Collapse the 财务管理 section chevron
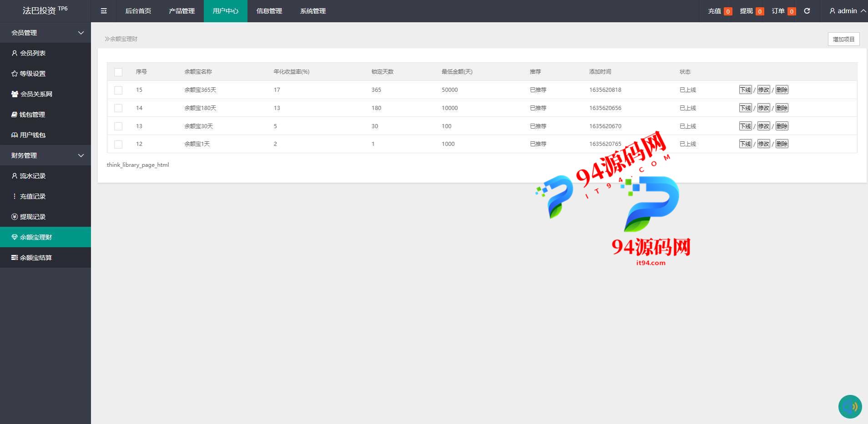The width and height of the screenshot is (868, 424). 81,155
